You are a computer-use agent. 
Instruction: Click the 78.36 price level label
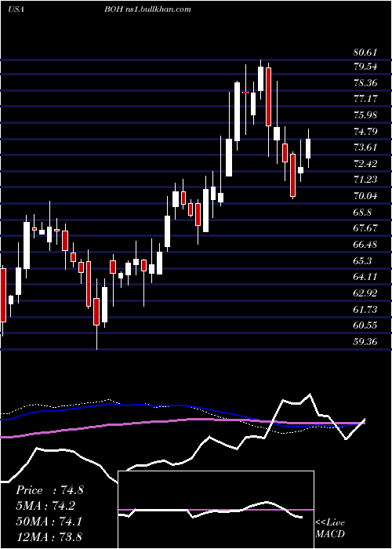(x=365, y=83)
